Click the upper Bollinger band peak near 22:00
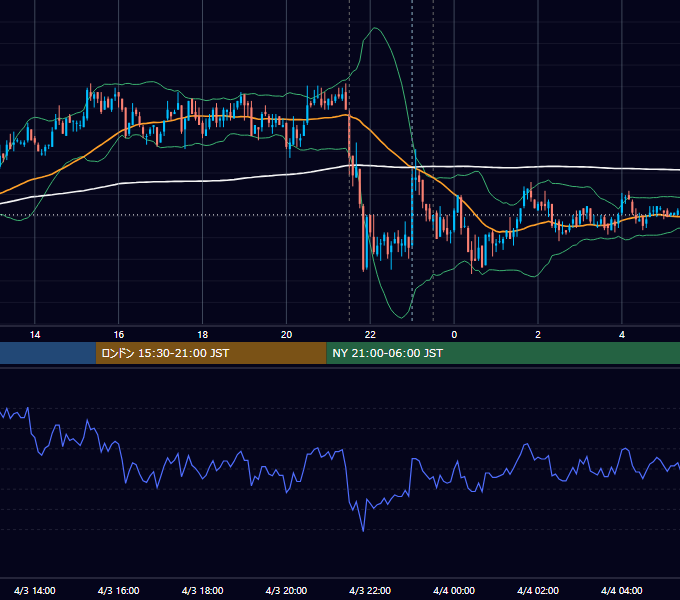Screen dimensions: 680x600 [x=375, y=28]
